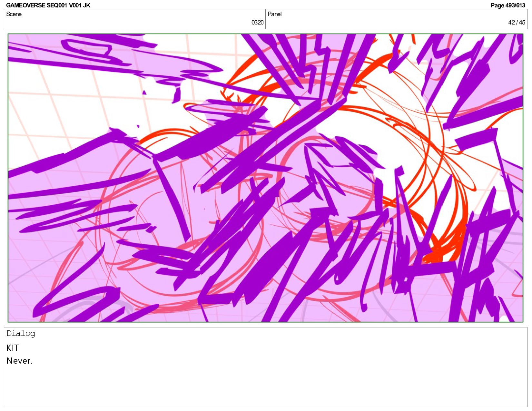
Task: Click the 'Dialog' section heading
Action: [x=21, y=333]
